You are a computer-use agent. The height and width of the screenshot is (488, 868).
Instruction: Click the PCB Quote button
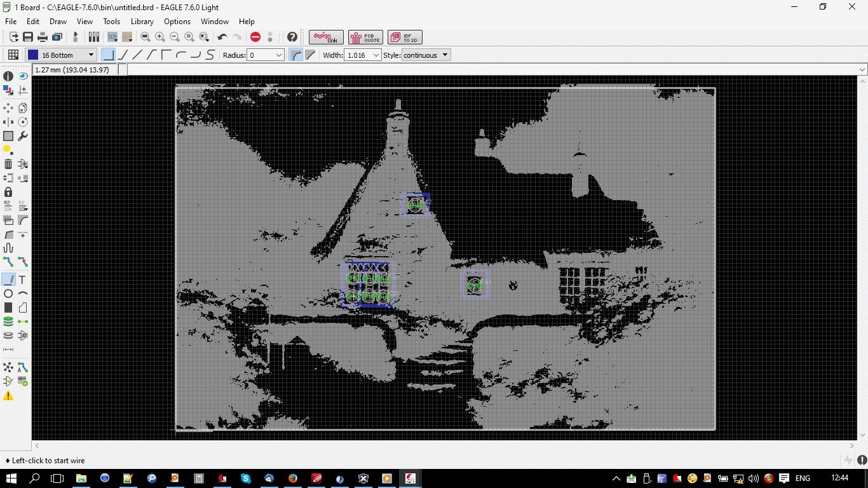coord(365,37)
